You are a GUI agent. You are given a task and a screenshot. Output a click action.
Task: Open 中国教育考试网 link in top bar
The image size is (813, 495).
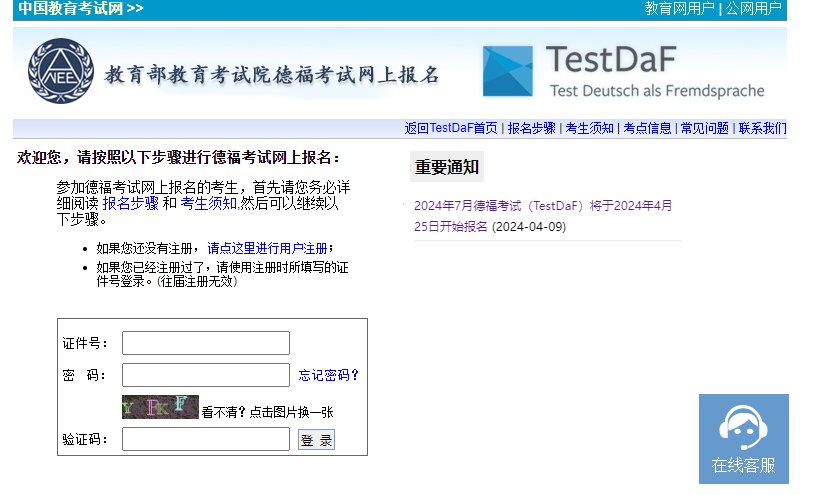(x=81, y=8)
